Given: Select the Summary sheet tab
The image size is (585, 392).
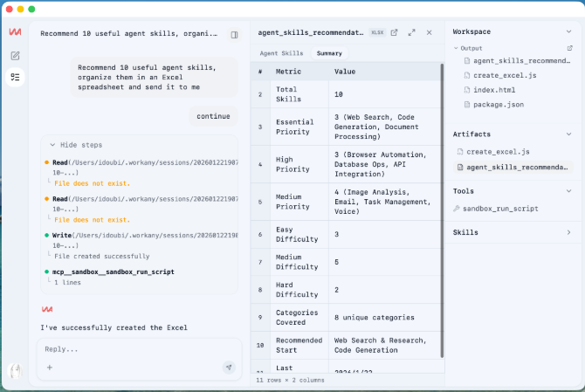Looking at the screenshot, I should tap(329, 53).
